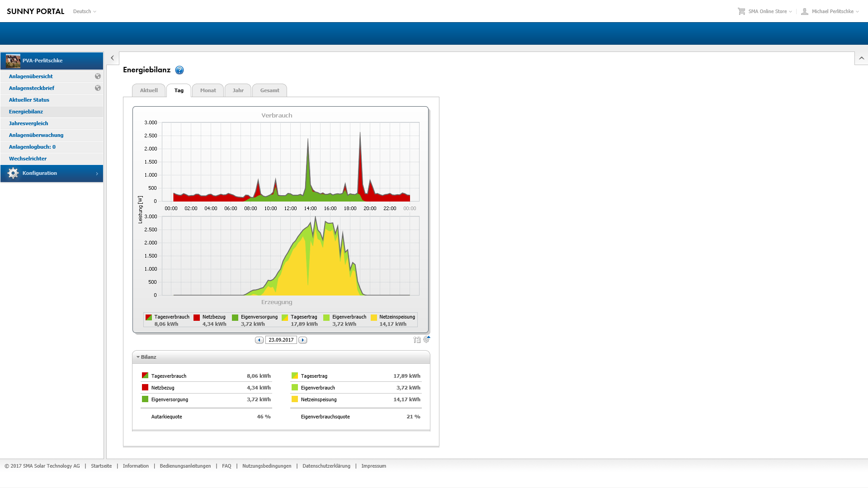Open the Impressum footer link
Viewport: 868px width, 488px height.
click(373, 466)
